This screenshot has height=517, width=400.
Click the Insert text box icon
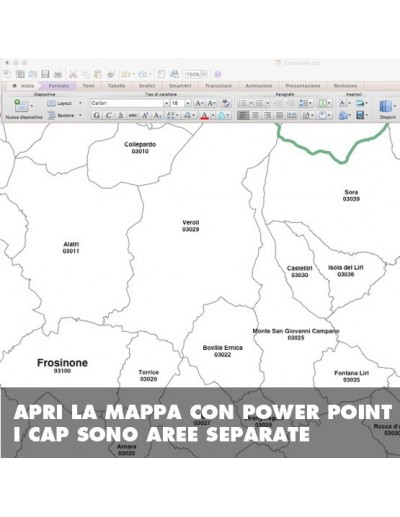pyautogui.click(x=343, y=103)
